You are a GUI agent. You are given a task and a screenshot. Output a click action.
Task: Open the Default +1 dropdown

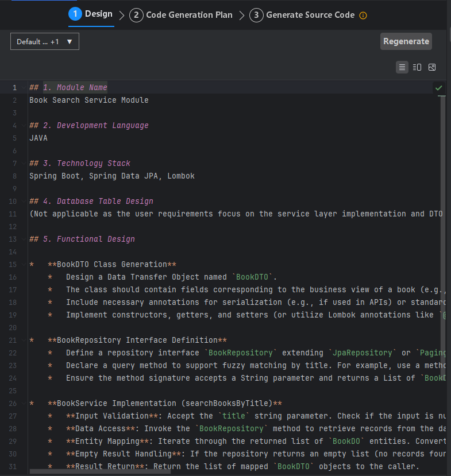click(45, 41)
